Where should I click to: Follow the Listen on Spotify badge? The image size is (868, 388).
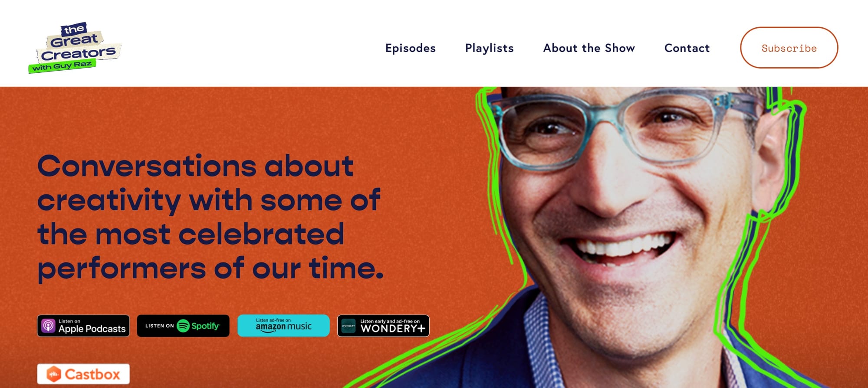183,326
